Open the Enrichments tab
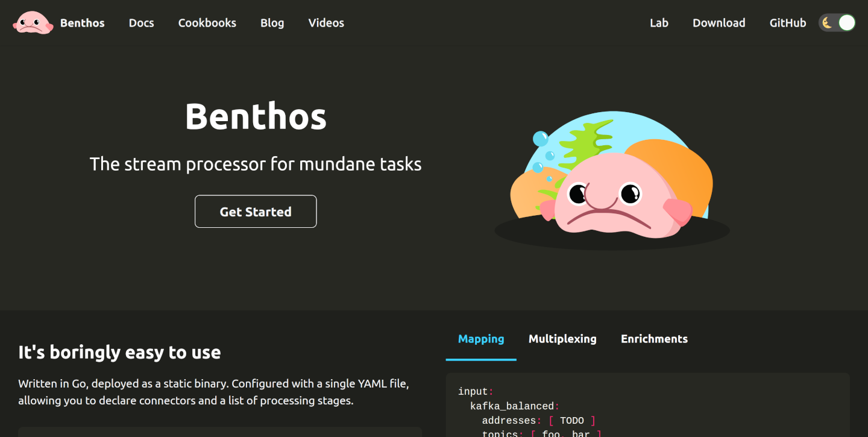 [654, 339]
